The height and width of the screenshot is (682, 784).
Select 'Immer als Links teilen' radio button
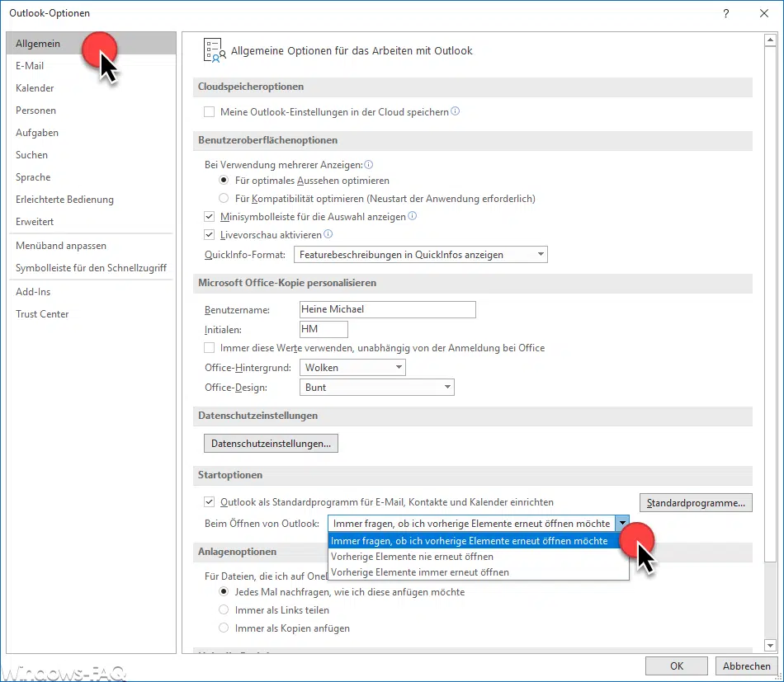point(224,609)
